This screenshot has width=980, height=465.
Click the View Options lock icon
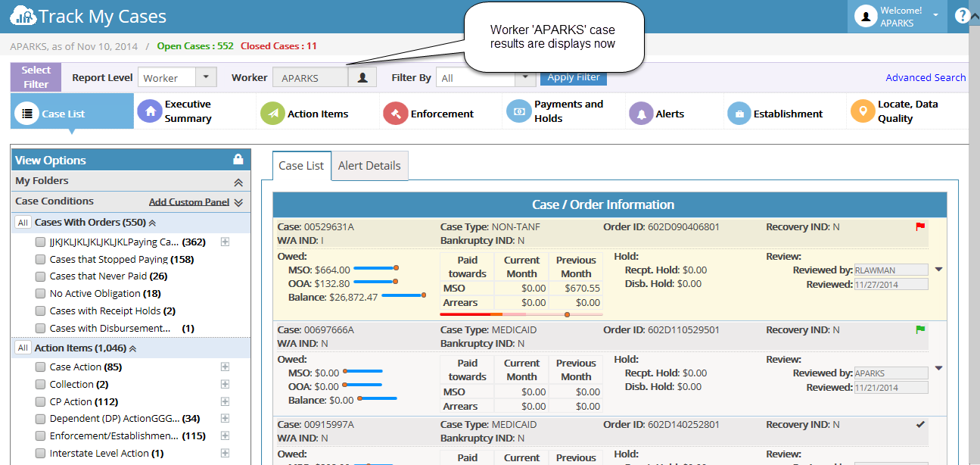pyautogui.click(x=238, y=160)
